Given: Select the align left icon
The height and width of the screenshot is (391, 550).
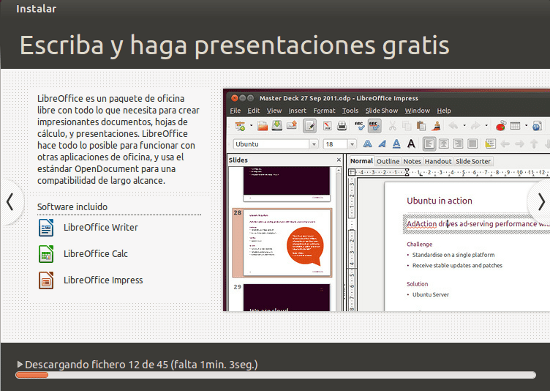Looking at the screenshot, I should pyautogui.click(x=429, y=144).
